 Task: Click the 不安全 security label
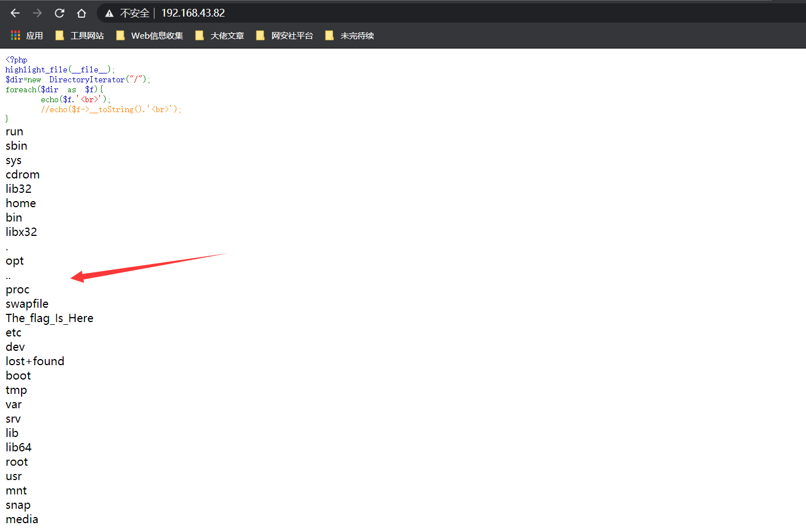pos(134,13)
